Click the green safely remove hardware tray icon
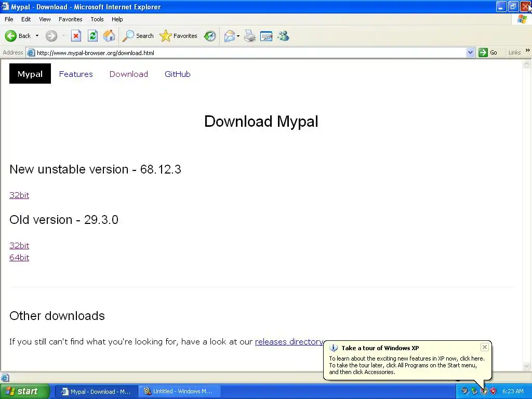532x399 pixels. (474, 391)
